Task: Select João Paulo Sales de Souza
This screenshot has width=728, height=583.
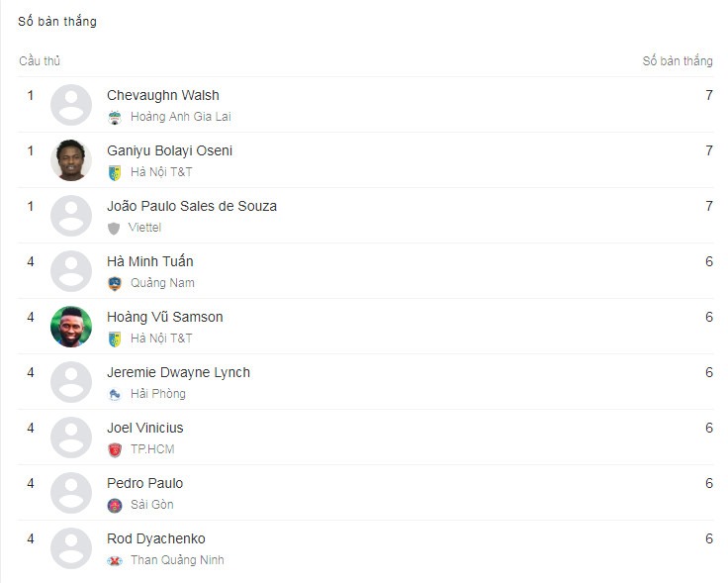Action: [x=192, y=206]
